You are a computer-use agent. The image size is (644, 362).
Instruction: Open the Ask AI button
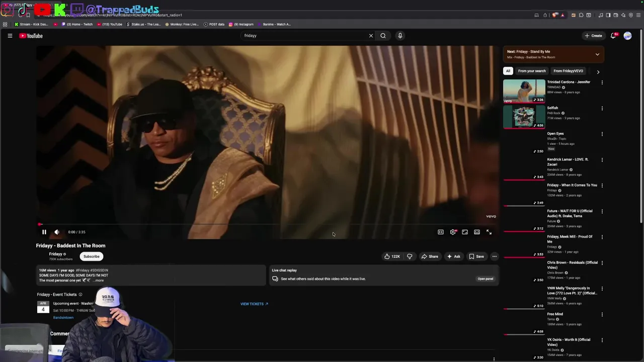[453, 256]
